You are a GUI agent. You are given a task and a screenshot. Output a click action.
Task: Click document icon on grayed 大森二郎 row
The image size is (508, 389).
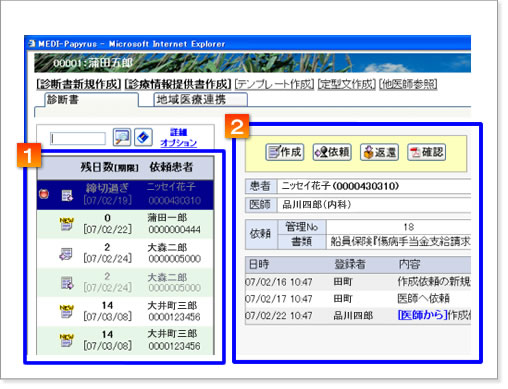pyautogui.click(x=67, y=283)
